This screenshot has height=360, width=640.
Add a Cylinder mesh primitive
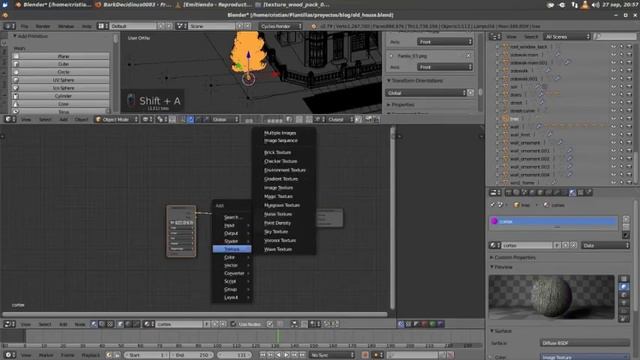pyautogui.click(x=60, y=96)
